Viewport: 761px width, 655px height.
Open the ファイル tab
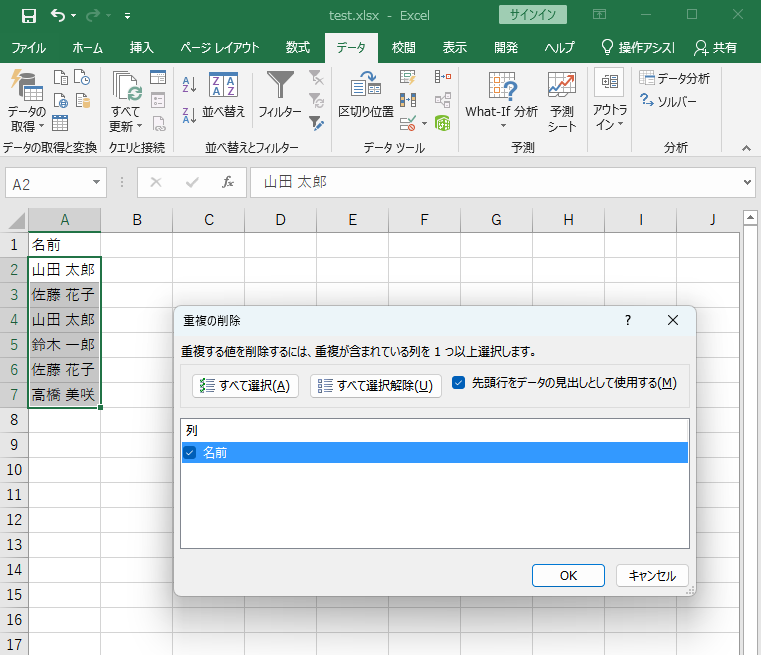[x=29, y=48]
